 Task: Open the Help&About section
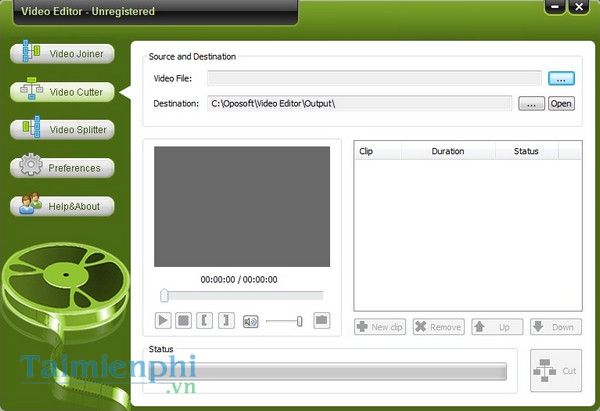(x=62, y=206)
